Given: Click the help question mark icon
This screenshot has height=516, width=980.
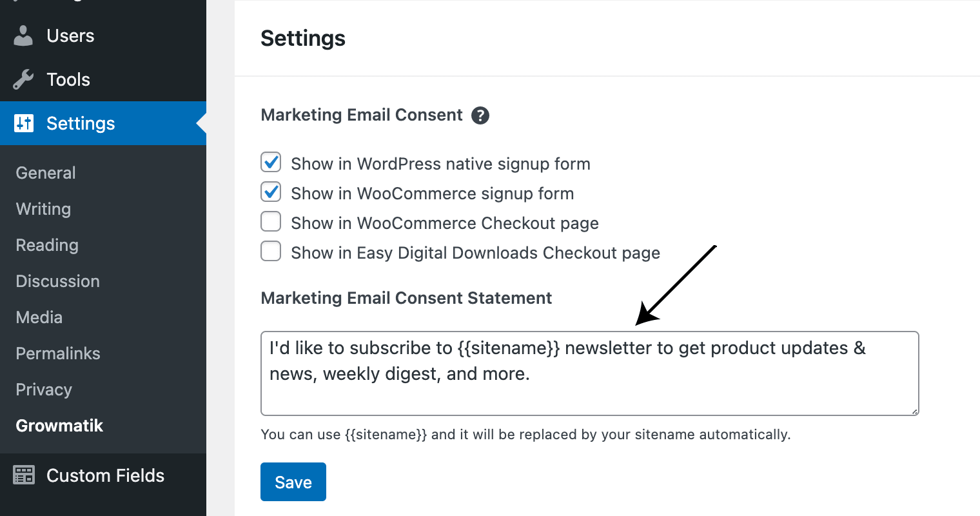Looking at the screenshot, I should pos(480,115).
